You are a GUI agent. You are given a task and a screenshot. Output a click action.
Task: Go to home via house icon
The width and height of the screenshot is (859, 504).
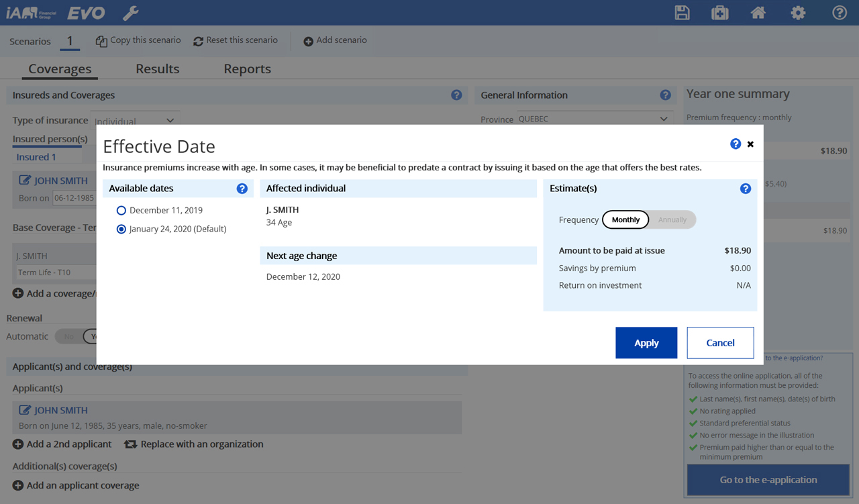(758, 13)
